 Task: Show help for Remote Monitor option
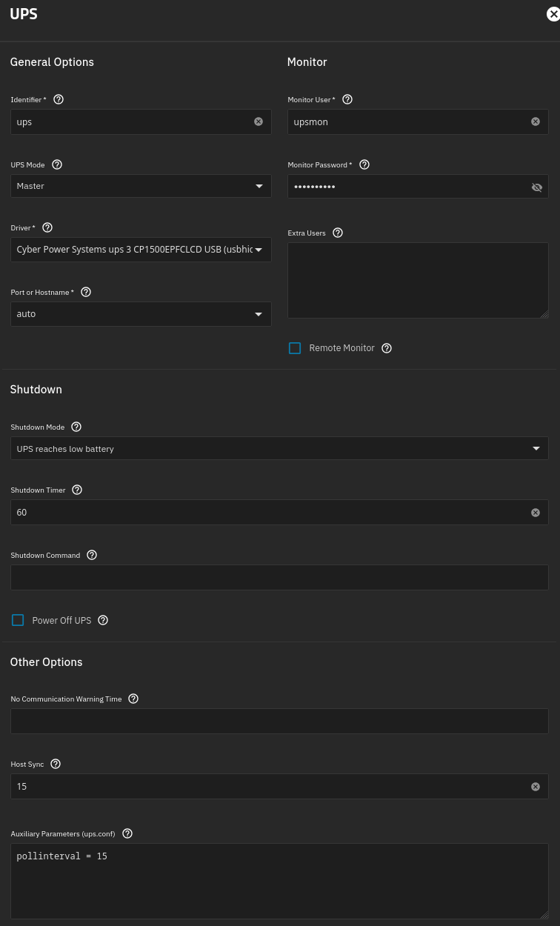pyautogui.click(x=387, y=348)
